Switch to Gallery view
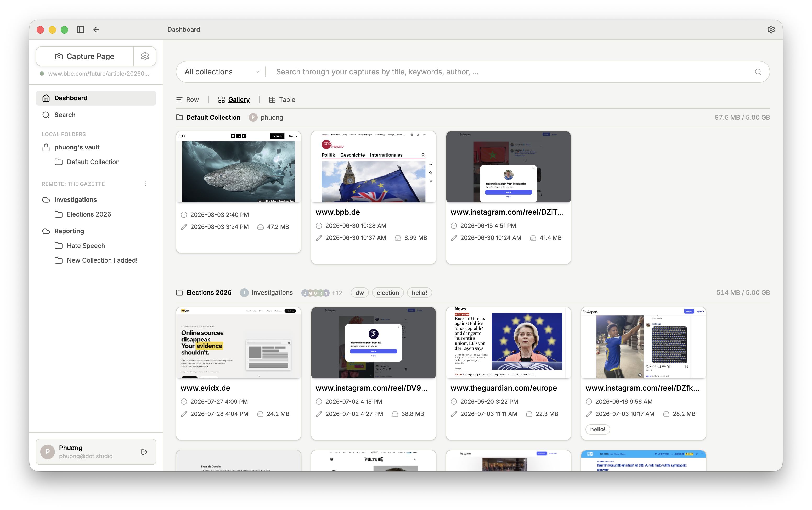This screenshot has height=510, width=812. (x=234, y=99)
